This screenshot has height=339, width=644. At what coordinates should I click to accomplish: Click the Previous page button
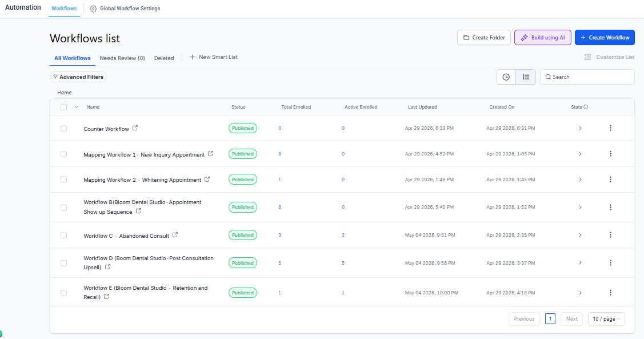click(524, 319)
